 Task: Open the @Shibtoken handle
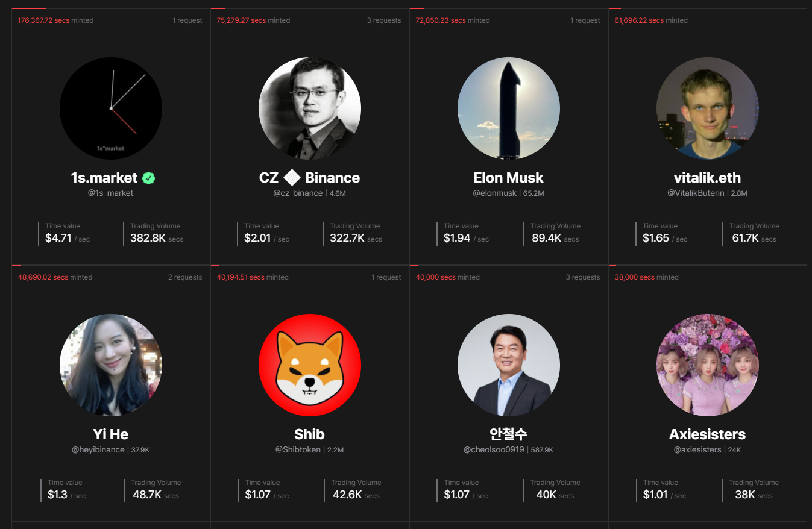[298, 450]
